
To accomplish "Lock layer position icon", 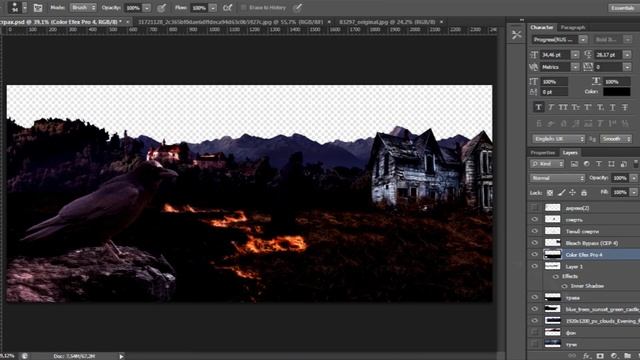I will pos(573,193).
